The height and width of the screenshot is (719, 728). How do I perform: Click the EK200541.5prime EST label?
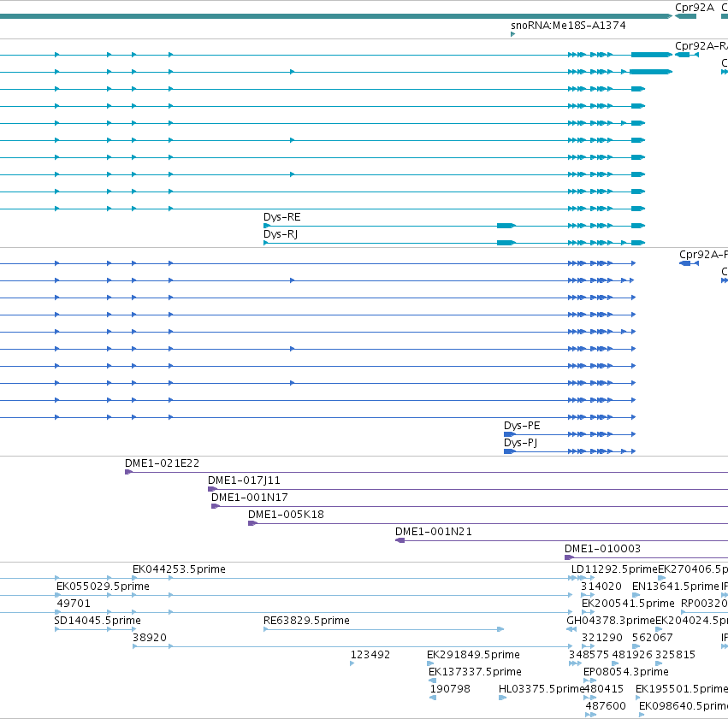628,604
